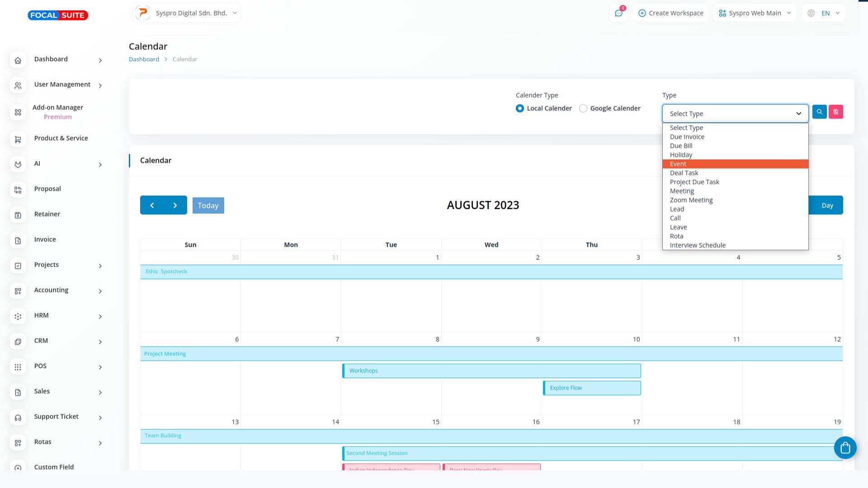Open the chat messages icon
Viewport: 868px width, 488px height.
(x=618, y=13)
